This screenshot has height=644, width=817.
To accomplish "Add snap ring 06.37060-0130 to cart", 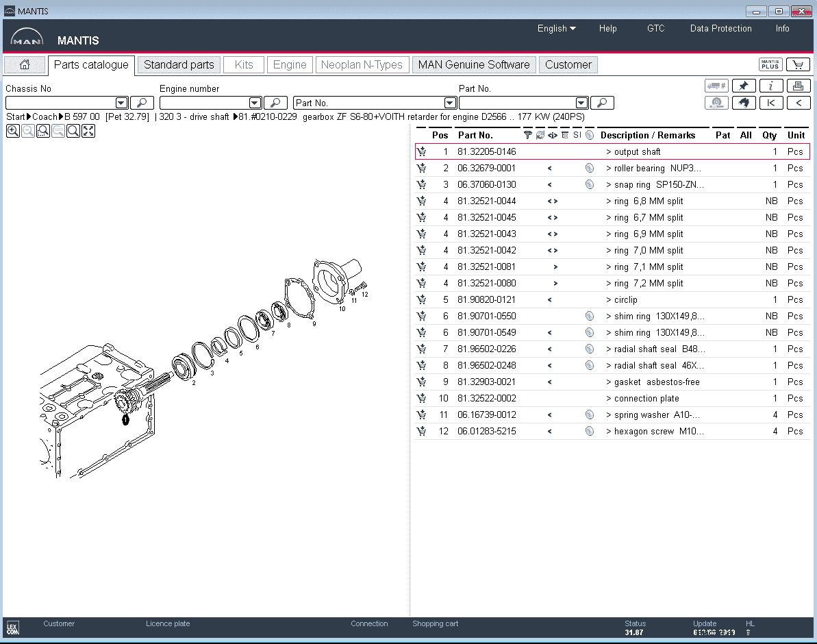I will 422,184.
